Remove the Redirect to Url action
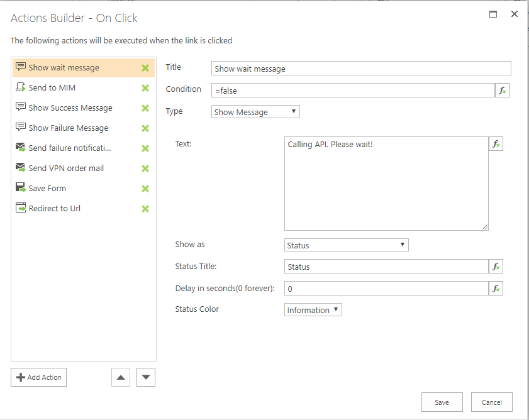The width and height of the screenshot is (529, 420). 145,209
